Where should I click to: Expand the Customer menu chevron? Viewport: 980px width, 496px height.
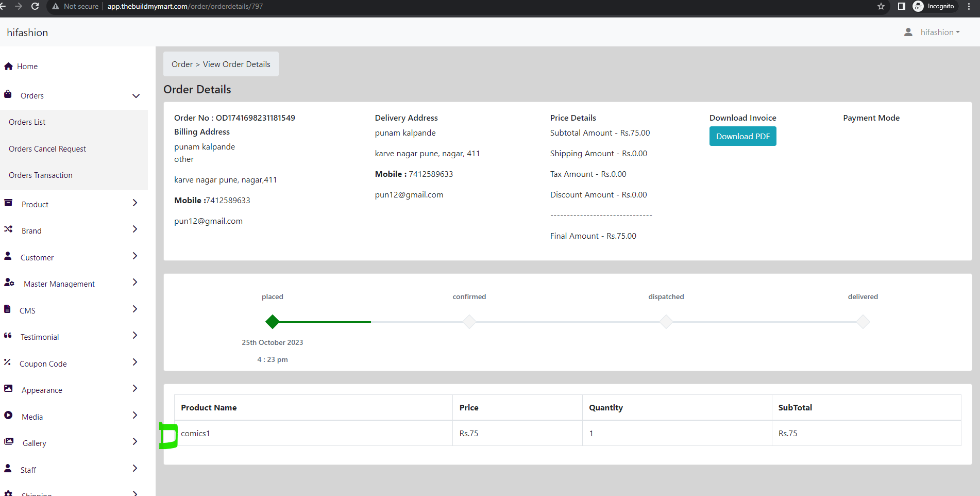pos(135,256)
